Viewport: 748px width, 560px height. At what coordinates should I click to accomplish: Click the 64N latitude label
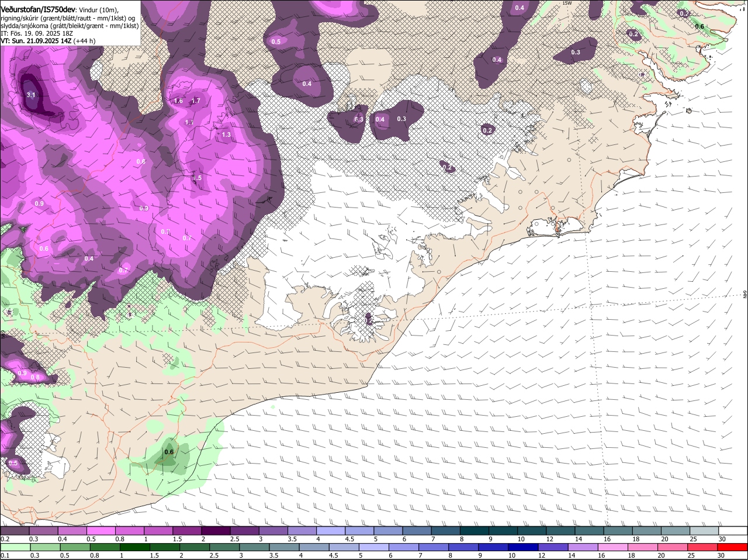coord(745,294)
